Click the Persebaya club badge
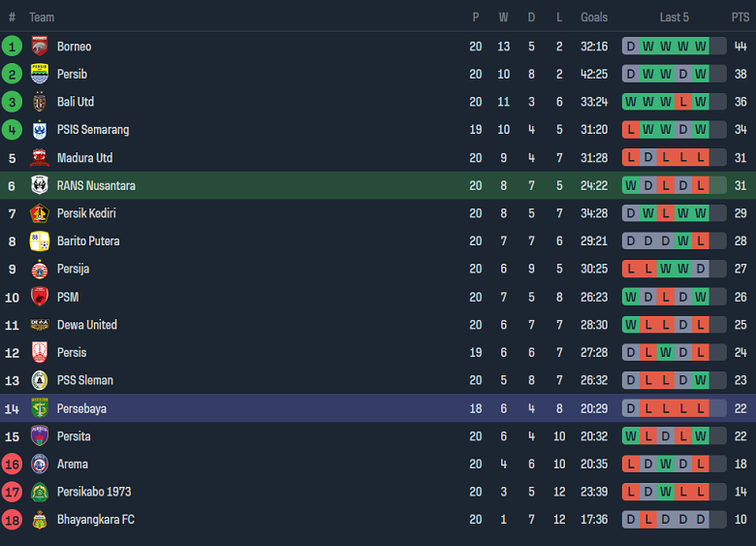This screenshot has height=546, width=756. click(x=40, y=408)
